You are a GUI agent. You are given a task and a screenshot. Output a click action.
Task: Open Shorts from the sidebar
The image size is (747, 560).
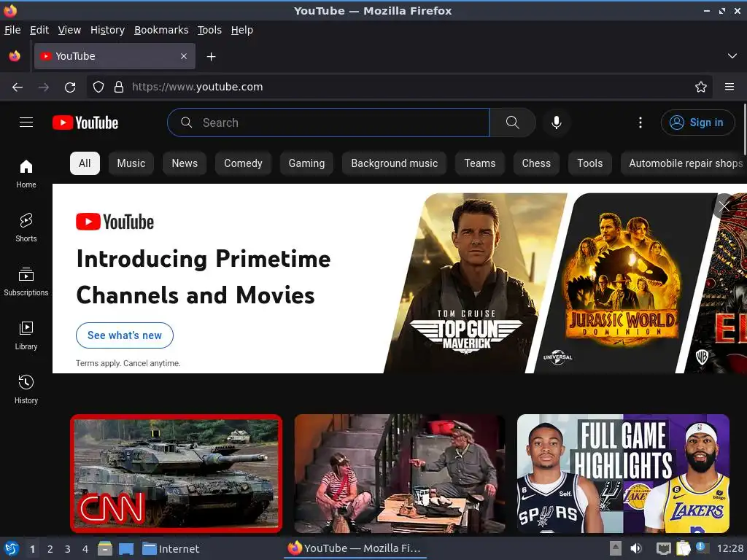pyautogui.click(x=26, y=227)
